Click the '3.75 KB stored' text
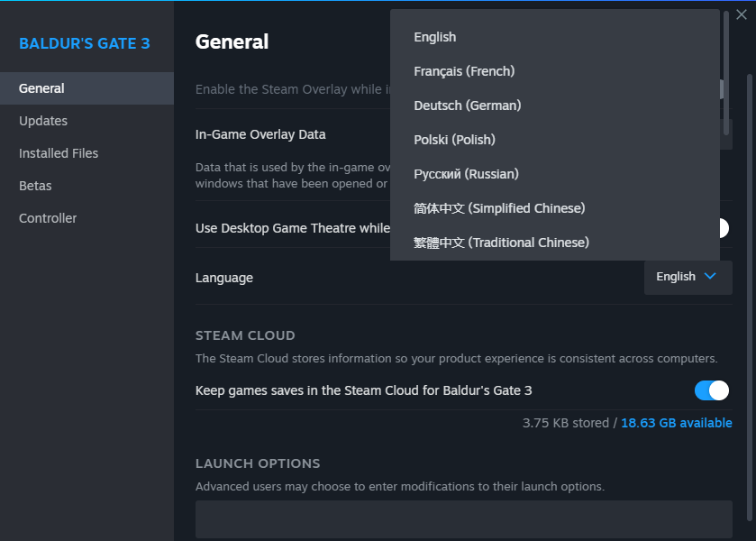The height and width of the screenshot is (541, 756). (x=566, y=423)
